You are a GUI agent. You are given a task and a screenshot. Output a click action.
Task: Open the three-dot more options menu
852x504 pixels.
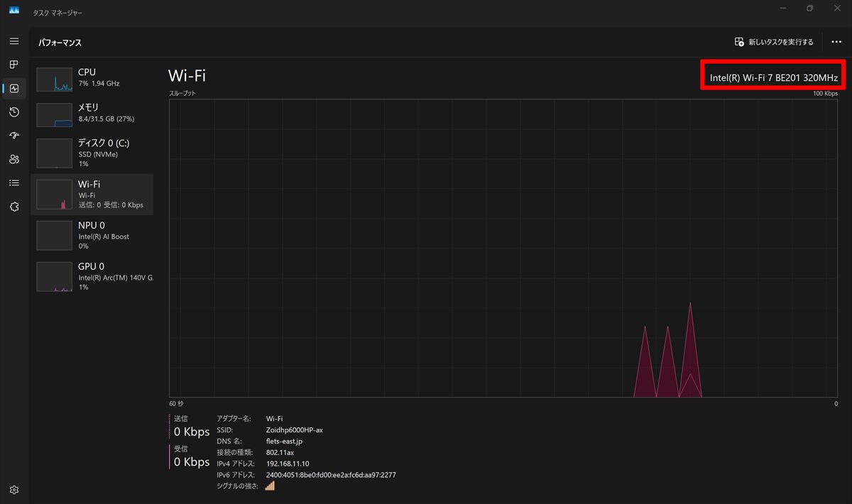tap(836, 43)
